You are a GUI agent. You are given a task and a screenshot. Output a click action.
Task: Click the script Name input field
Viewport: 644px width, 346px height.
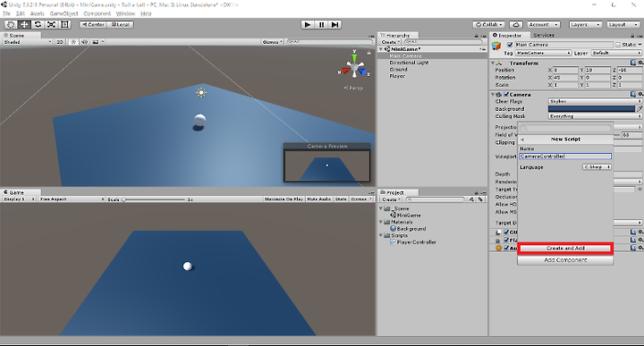565,156
